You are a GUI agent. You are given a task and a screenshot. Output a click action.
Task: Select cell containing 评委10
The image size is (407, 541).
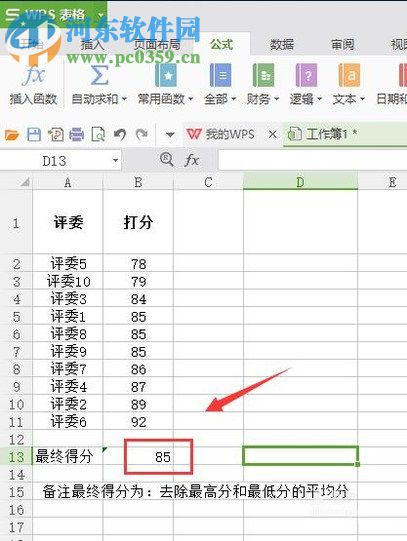(x=68, y=282)
